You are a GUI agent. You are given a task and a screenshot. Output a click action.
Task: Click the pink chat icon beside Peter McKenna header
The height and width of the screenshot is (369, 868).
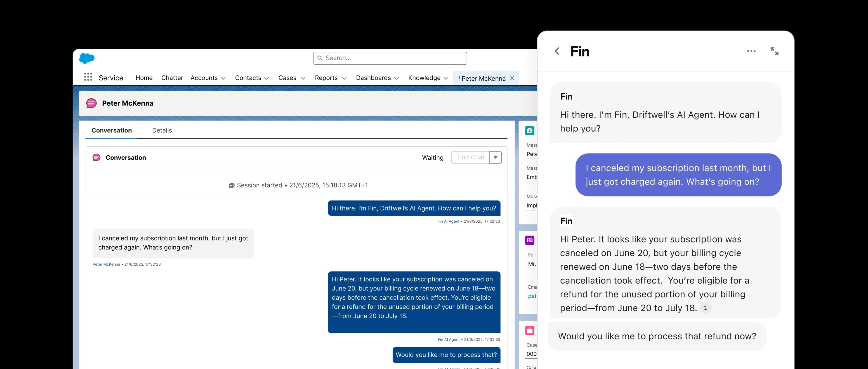(91, 103)
